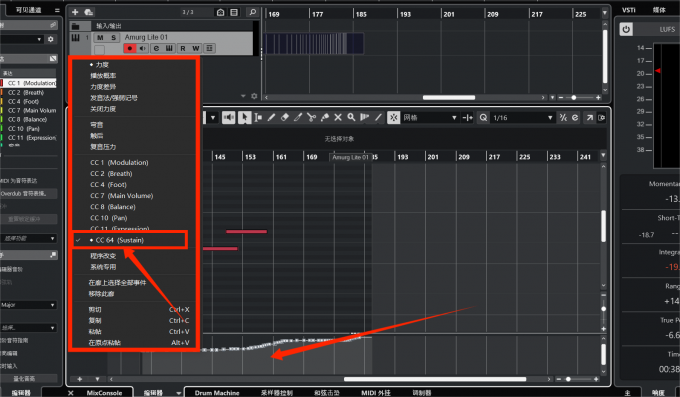Expand the track list bottom dropdown arrow
Screen dimensions: 680x397
coord(243,96)
